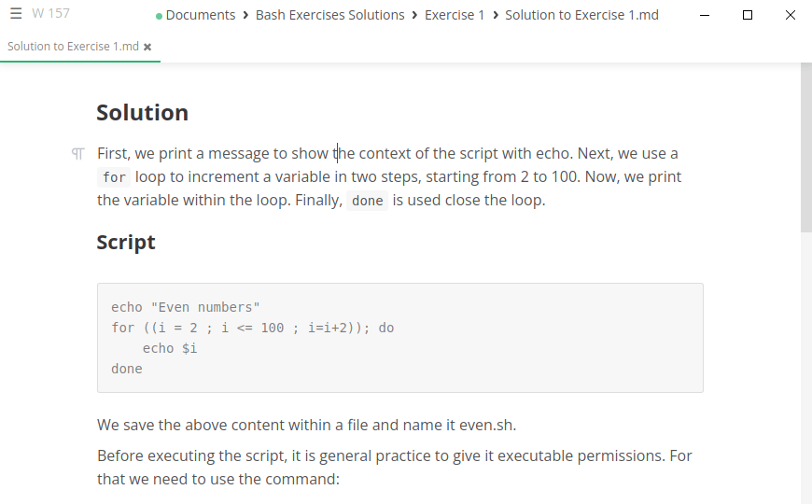
Task: Open the hamburger menu icon
Action: pos(16,14)
